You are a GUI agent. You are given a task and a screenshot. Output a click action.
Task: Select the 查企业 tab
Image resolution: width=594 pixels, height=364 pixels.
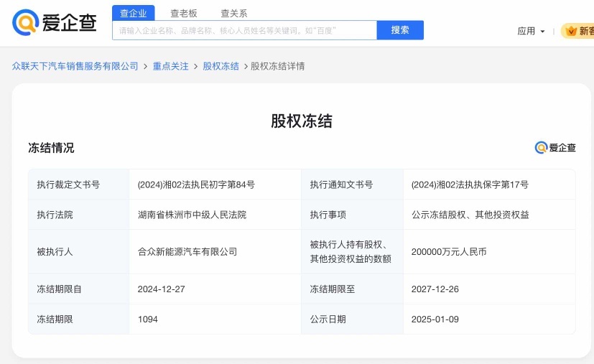pyautogui.click(x=134, y=13)
